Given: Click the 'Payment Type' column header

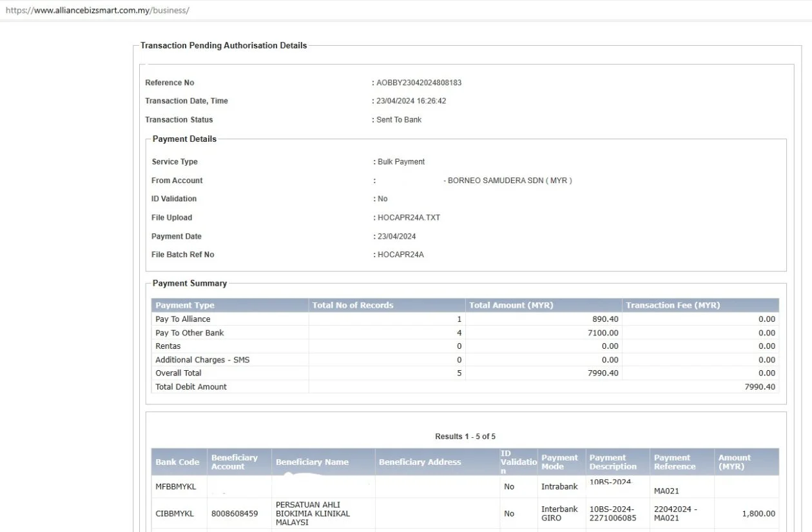Looking at the screenshot, I should click(185, 305).
